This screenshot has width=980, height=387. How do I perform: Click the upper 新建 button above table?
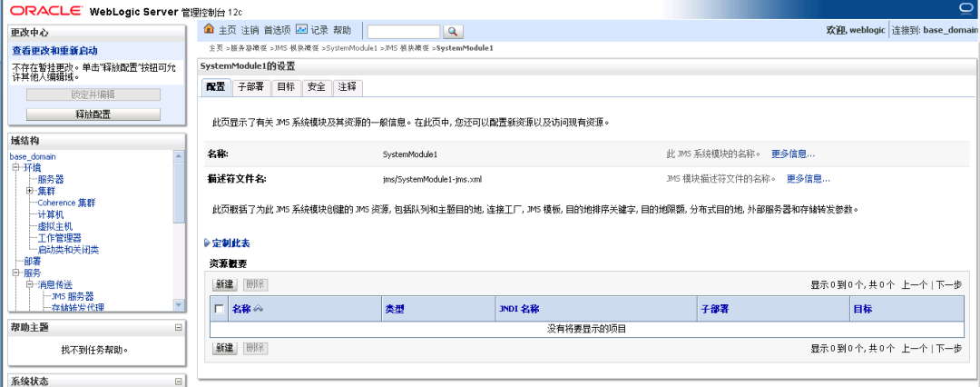click(x=225, y=284)
